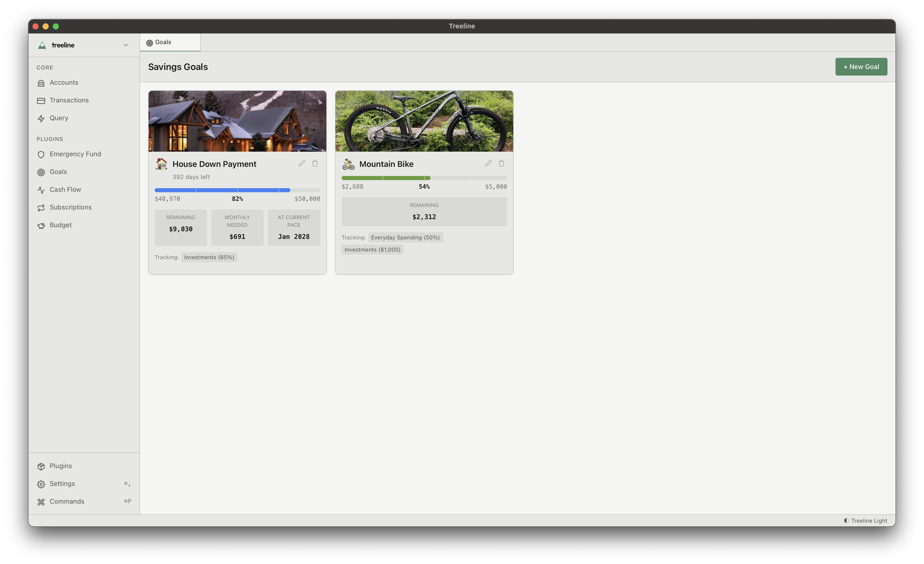924x564 pixels.
Task: Edit the House Down Payment goal
Action: point(301,164)
